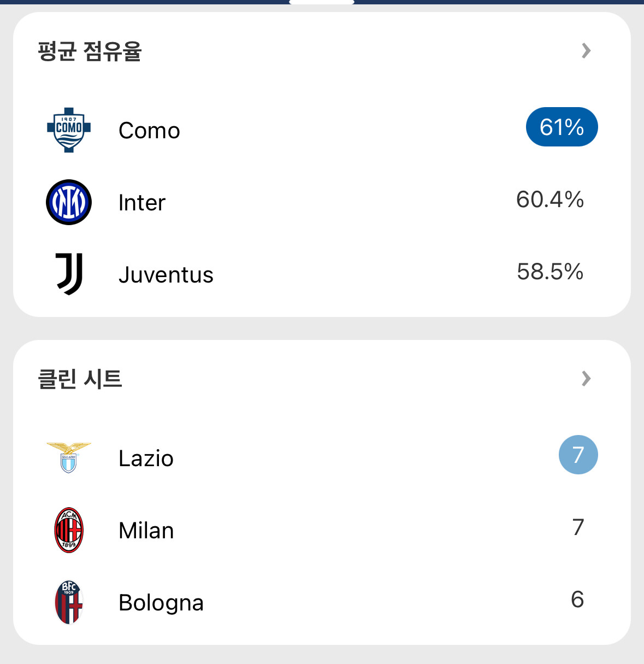Choose the Milan team name
This screenshot has height=664, width=644.
[x=146, y=531]
